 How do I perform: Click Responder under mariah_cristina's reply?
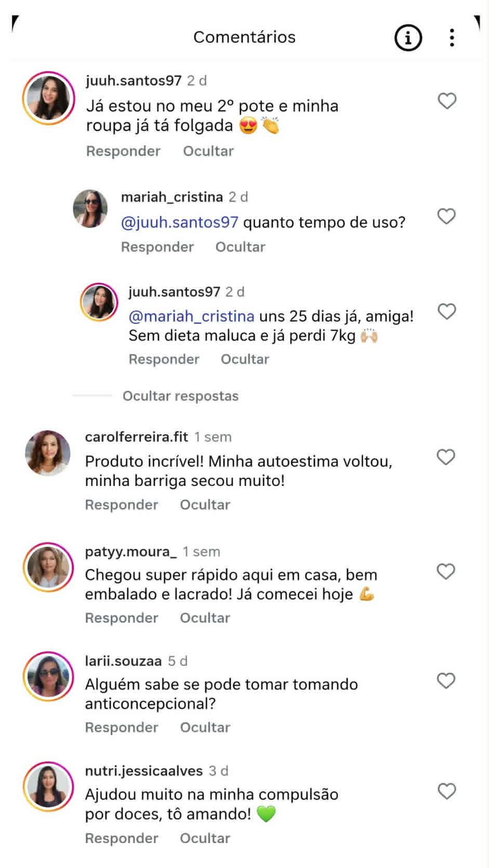coord(157,247)
